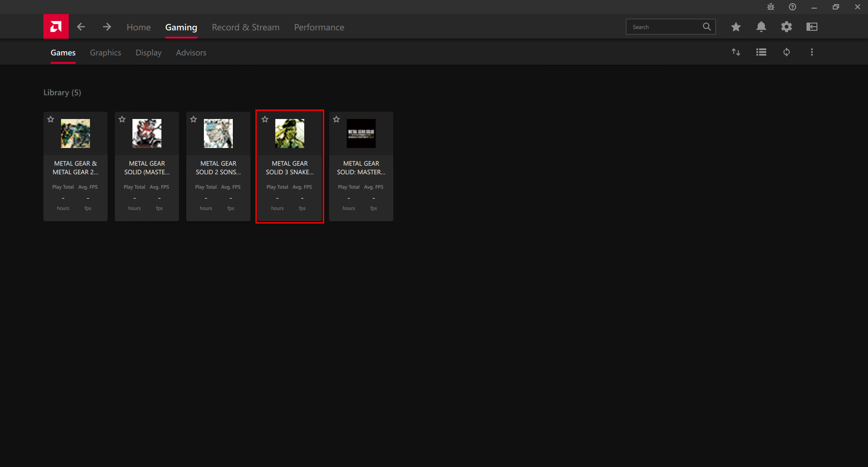The width and height of the screenshot is (868, 467).
Task: Click the sort order arrows icon
Action: (736, 52)
